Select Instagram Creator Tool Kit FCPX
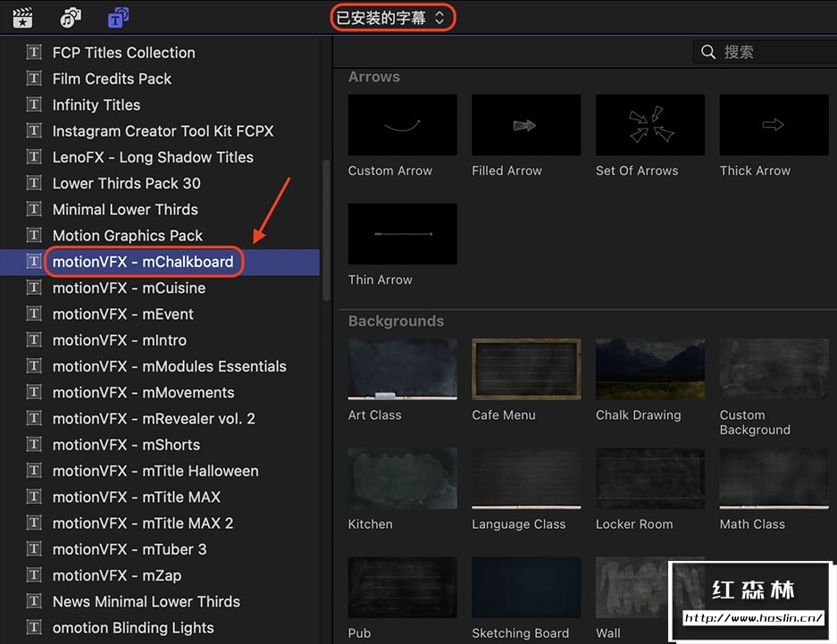Viewport: 837px width, 644px height. [x=163, y=130]
